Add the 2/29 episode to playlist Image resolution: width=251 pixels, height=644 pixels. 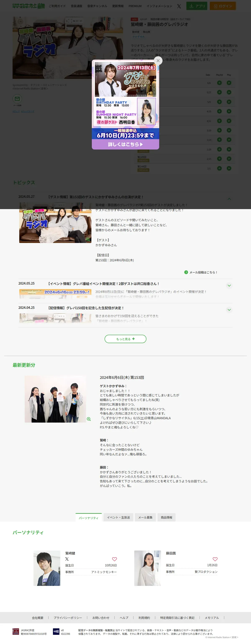pos(219,149)
